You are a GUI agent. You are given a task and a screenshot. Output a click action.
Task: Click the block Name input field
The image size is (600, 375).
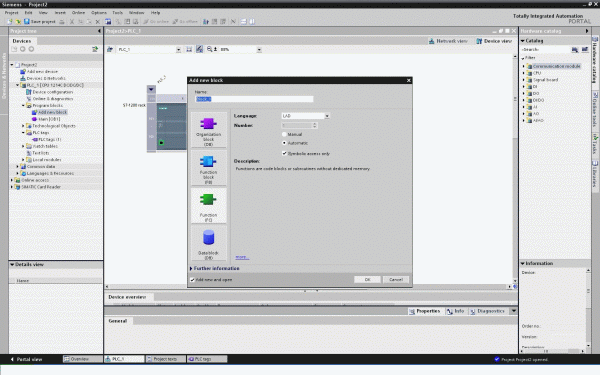254,99
